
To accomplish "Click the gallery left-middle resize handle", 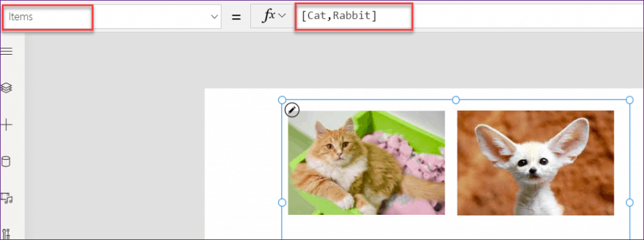I will [282, 202].
